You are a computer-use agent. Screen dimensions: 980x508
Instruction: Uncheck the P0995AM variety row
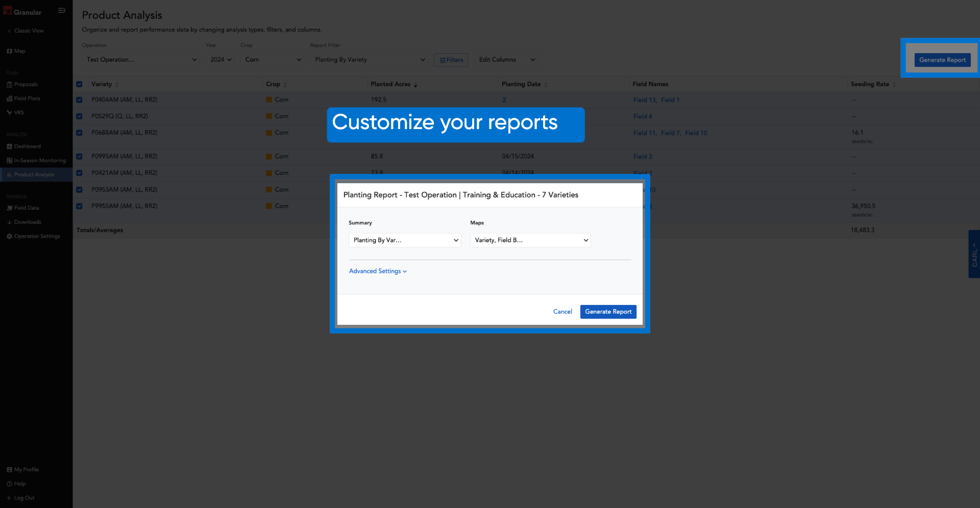(x=79, y=157)
